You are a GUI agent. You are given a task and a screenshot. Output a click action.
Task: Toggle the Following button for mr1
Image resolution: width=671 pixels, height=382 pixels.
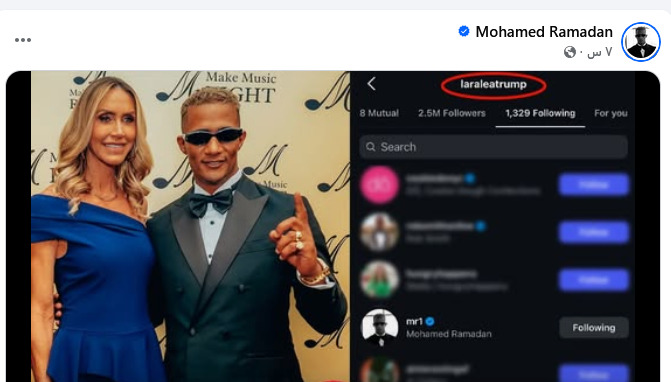[x=594, y=328]
